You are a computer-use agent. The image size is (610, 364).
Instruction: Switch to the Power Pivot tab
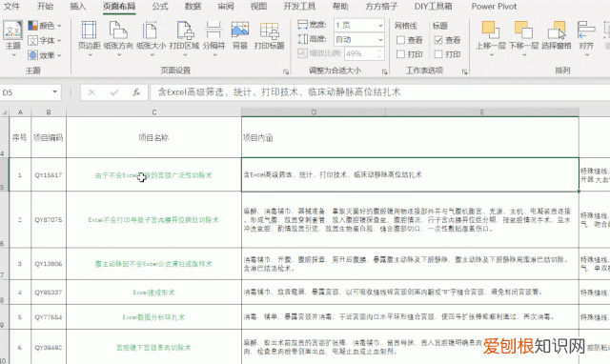[x=494, y=7]
